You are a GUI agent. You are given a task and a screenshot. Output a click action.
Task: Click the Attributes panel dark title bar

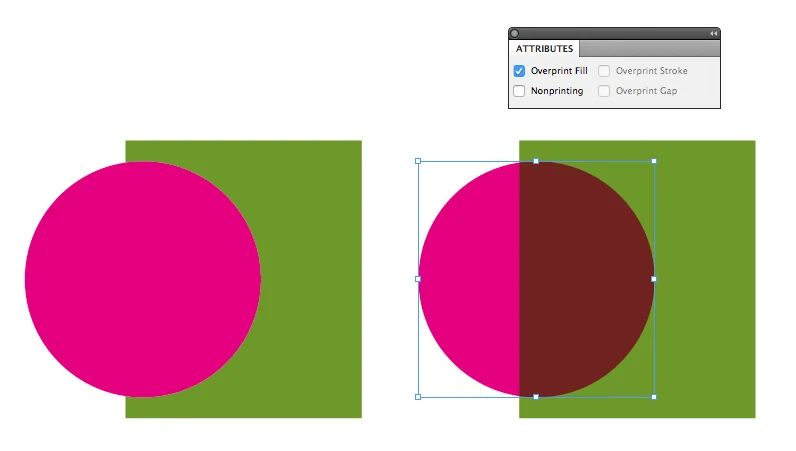coord(614,33)
